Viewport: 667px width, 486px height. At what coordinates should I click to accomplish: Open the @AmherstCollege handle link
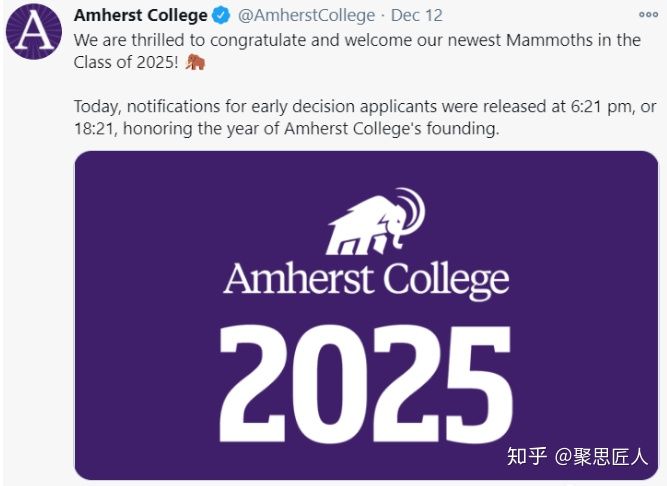306,16
